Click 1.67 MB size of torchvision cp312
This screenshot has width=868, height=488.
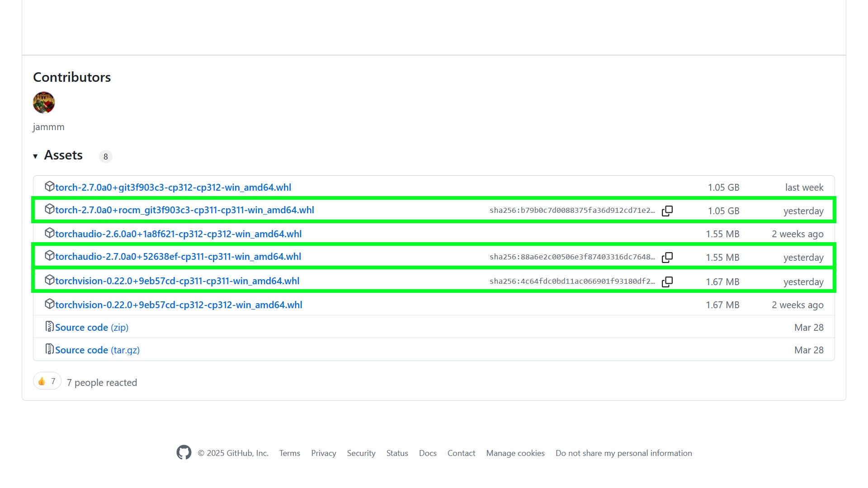[x=723, y=305]
